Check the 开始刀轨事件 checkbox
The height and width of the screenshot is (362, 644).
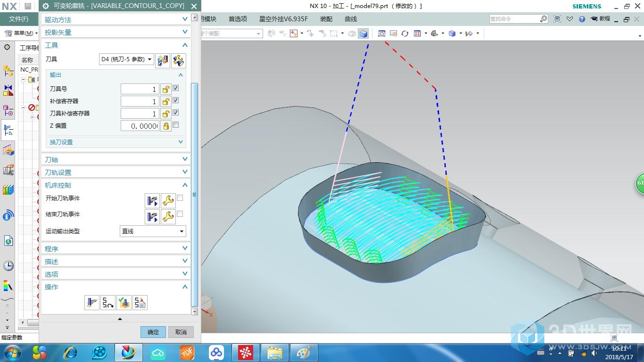point(180,198)
